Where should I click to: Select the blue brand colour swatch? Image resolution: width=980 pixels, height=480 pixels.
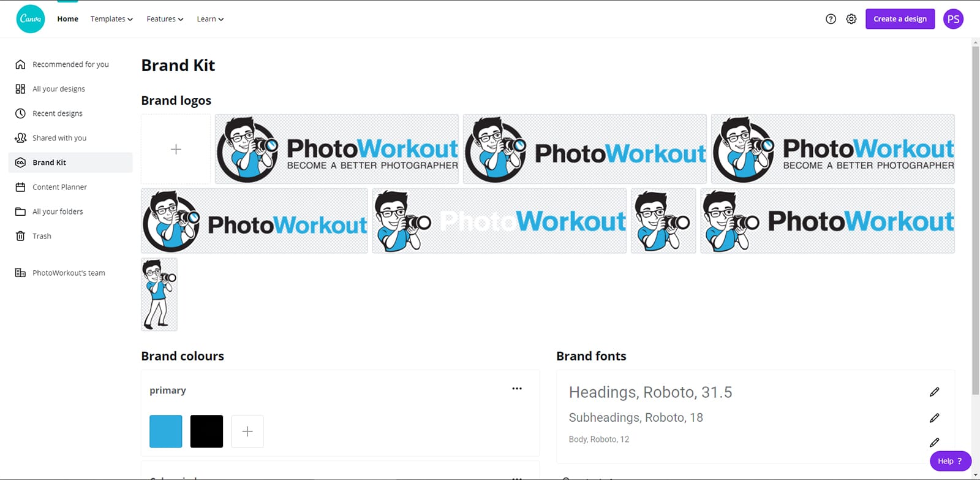tap(166, 432)
